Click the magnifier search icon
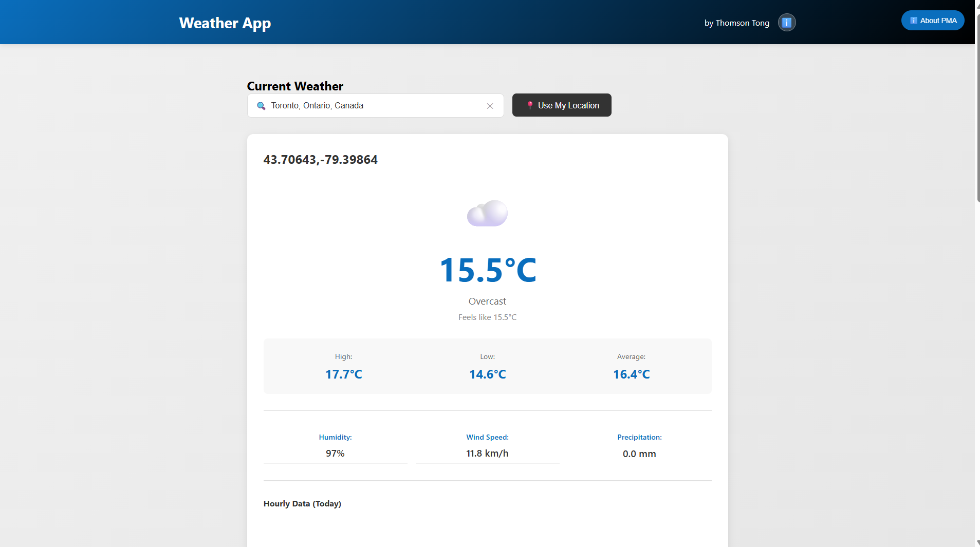The width and height of the screenshot is (980, 547). coord(261,106)
